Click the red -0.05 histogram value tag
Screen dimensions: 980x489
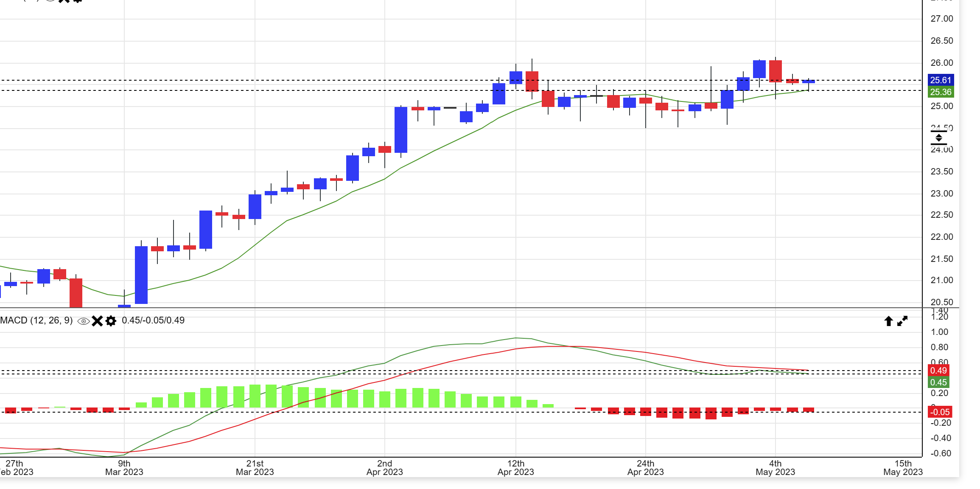pos(939,412)
